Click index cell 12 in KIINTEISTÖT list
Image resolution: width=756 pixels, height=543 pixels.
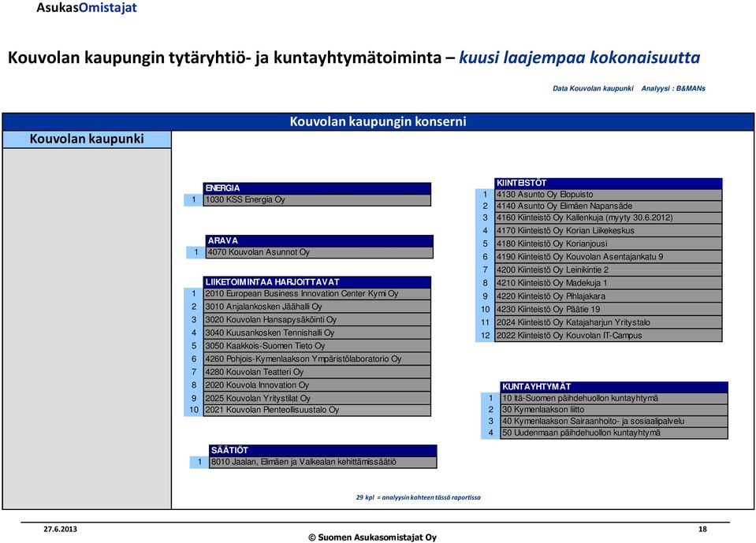[485, 336]
